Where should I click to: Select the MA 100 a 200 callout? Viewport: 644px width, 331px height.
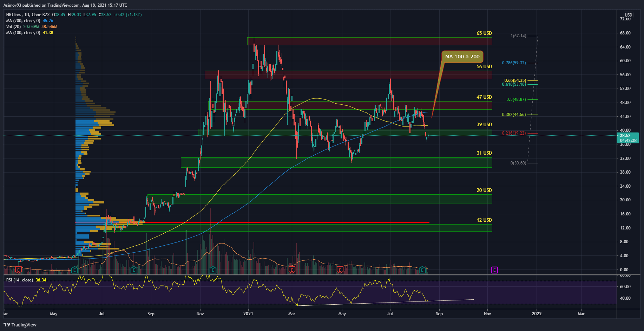462,57
